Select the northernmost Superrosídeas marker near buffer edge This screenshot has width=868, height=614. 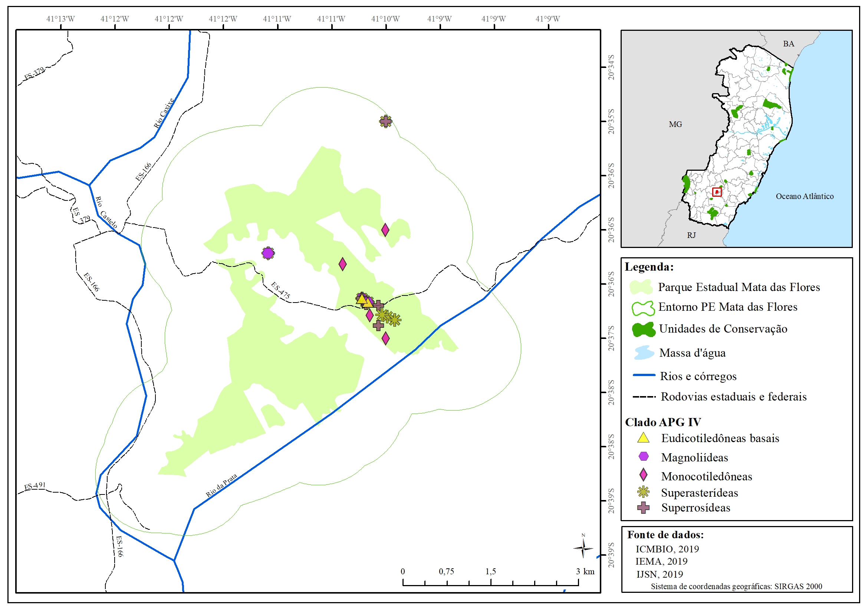tap(386, 121)
